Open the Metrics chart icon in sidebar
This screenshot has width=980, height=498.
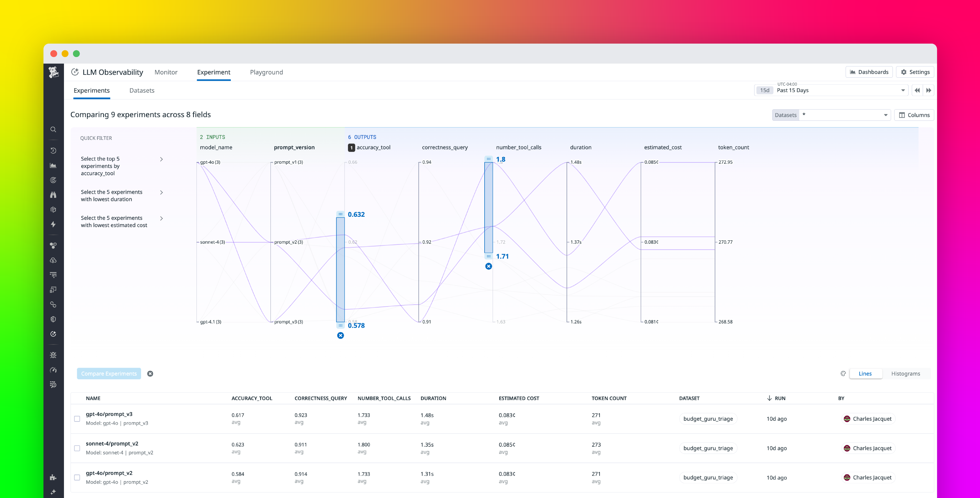pos(53,165)
